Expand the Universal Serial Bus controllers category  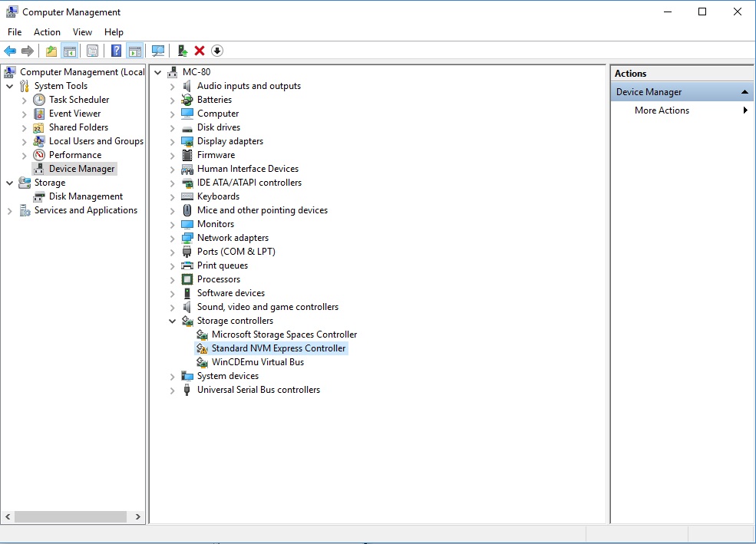click(x=172, y=391)
